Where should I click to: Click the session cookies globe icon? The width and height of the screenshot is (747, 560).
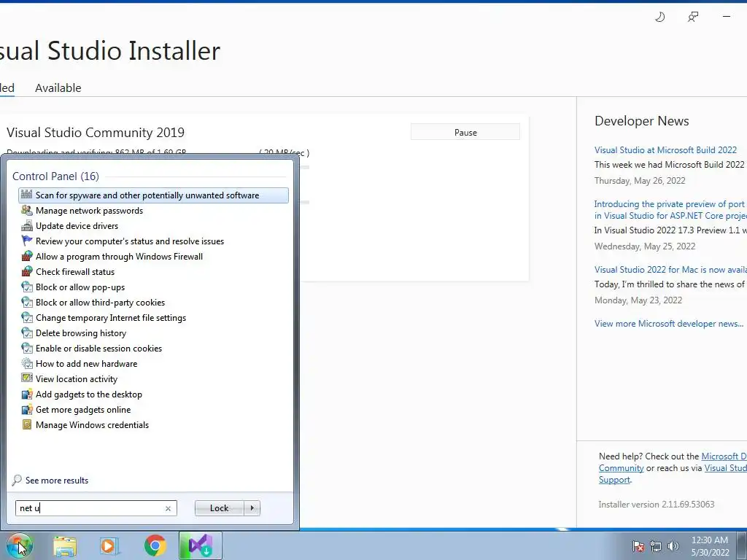point(27,348)
